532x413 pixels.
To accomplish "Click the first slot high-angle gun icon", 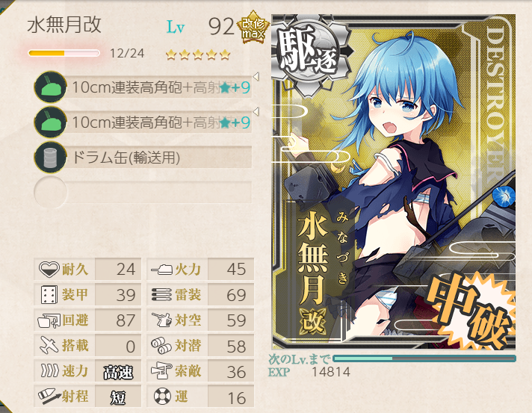I will [50, 87].
